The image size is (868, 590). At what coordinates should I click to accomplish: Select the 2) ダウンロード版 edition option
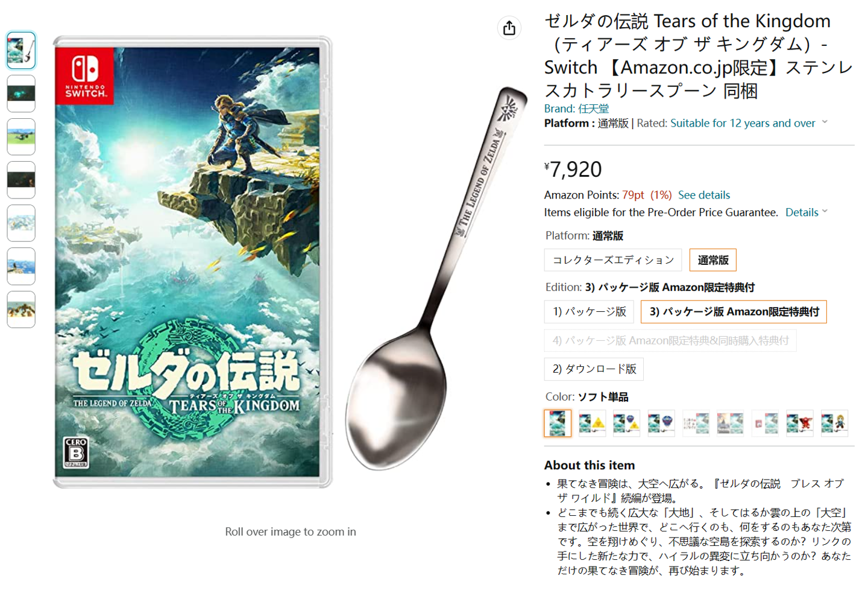click(x=594, y=369)
